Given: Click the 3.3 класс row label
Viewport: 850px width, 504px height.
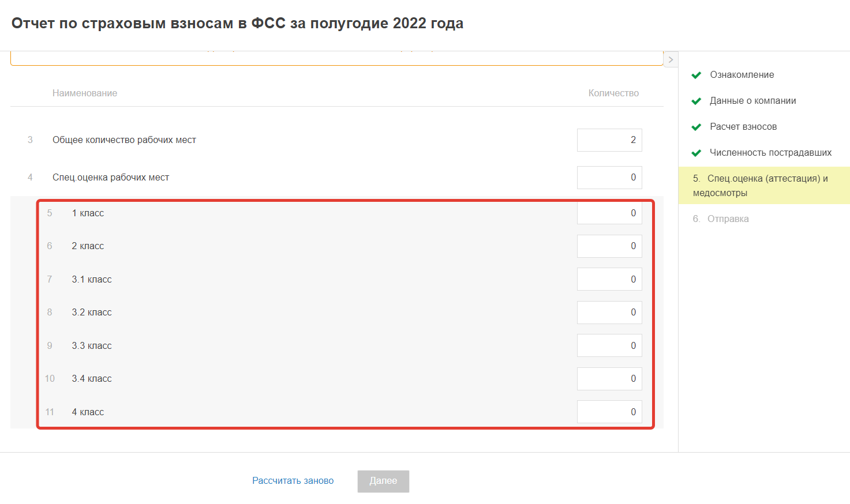Looking at the screenshot, I should (x=92, y=346).
